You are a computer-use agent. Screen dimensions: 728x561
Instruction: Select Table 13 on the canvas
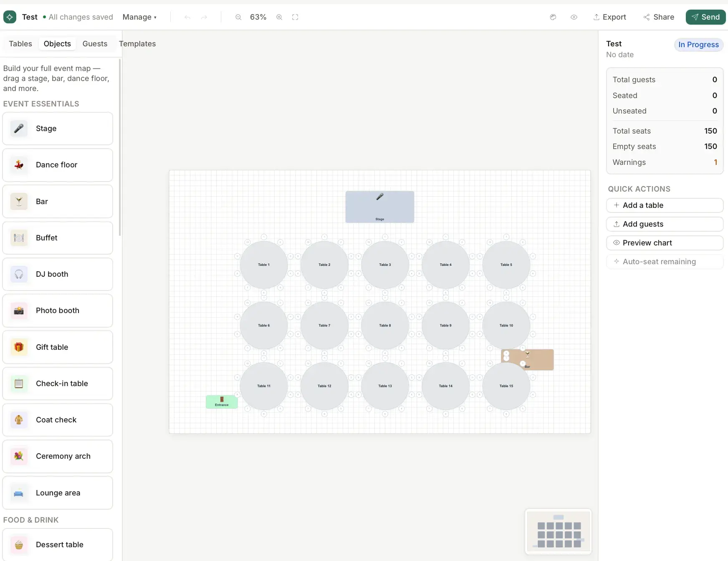[x=385, y=386]
